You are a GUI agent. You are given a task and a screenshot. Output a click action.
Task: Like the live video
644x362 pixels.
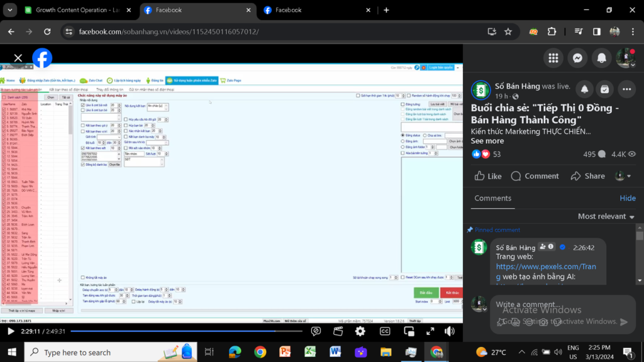pyautogui.click(x=488, y=176)
